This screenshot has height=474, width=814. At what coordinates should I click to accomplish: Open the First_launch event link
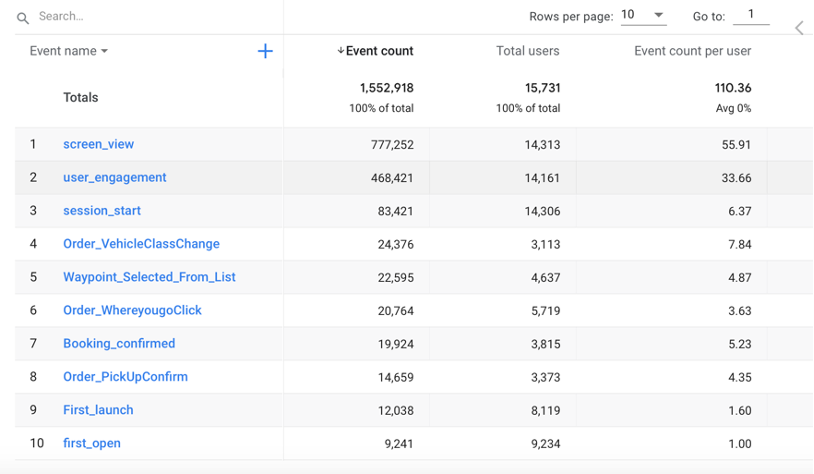click(98, 410)
